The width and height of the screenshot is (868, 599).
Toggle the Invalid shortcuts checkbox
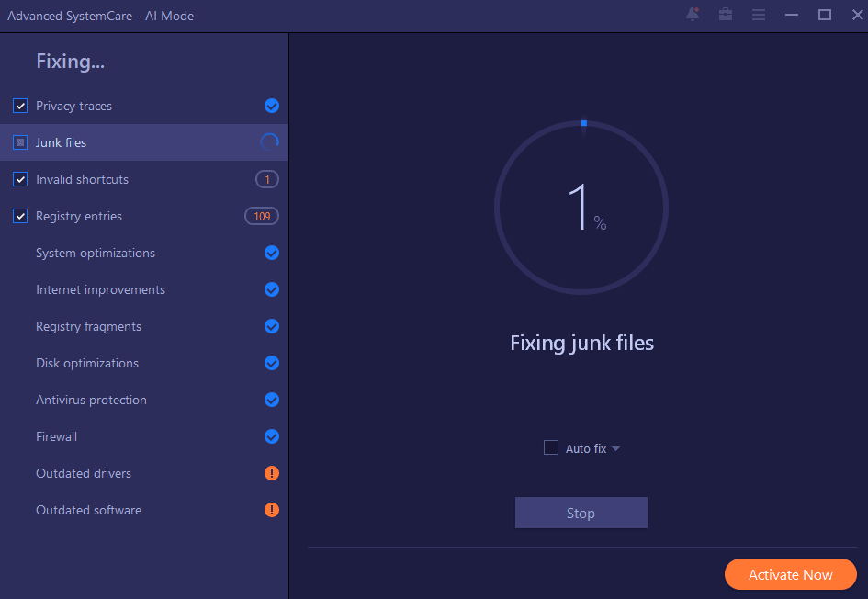[x=20, y=179]
